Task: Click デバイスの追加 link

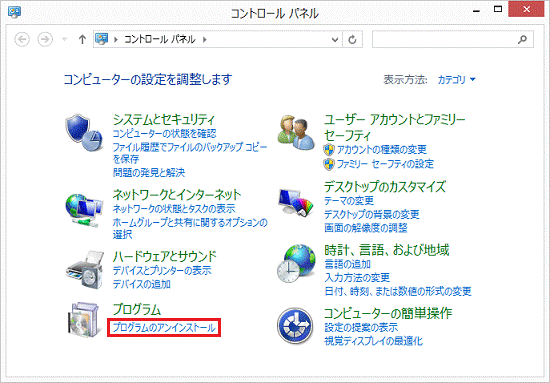Action: coord(141,284)
